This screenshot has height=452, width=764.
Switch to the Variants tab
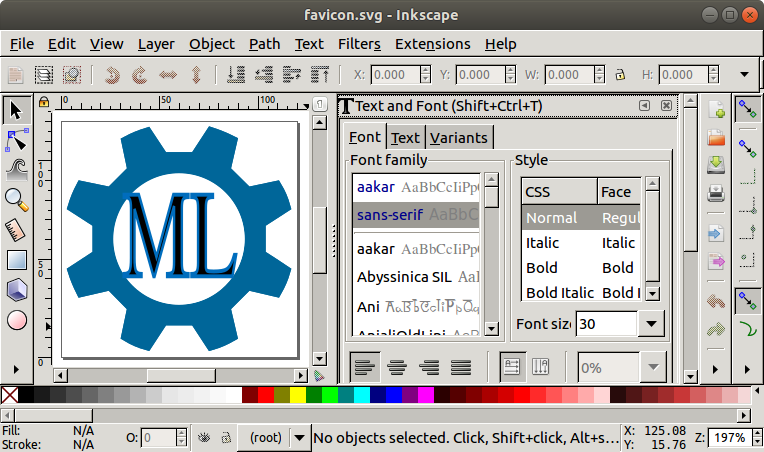click(459, 138)
